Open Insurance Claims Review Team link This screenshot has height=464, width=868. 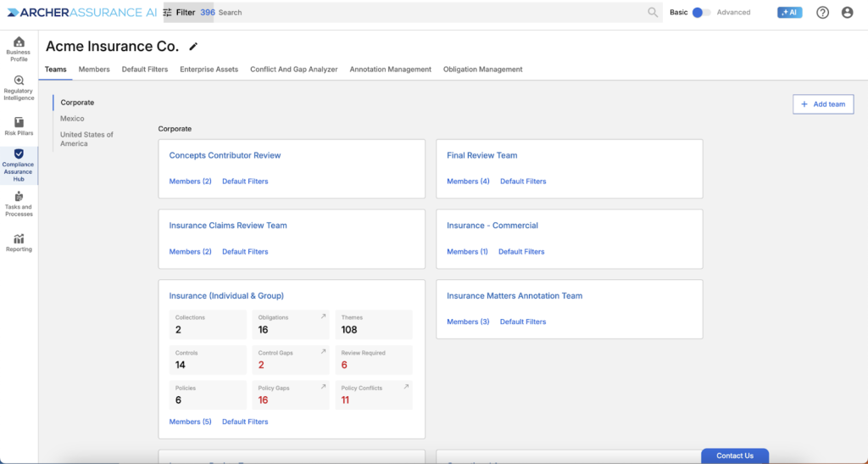[228, 226]
